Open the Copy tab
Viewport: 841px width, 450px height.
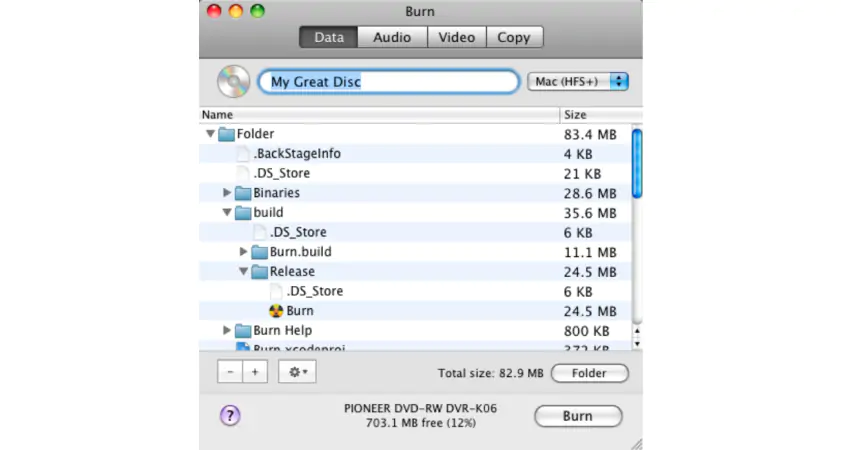514,37
